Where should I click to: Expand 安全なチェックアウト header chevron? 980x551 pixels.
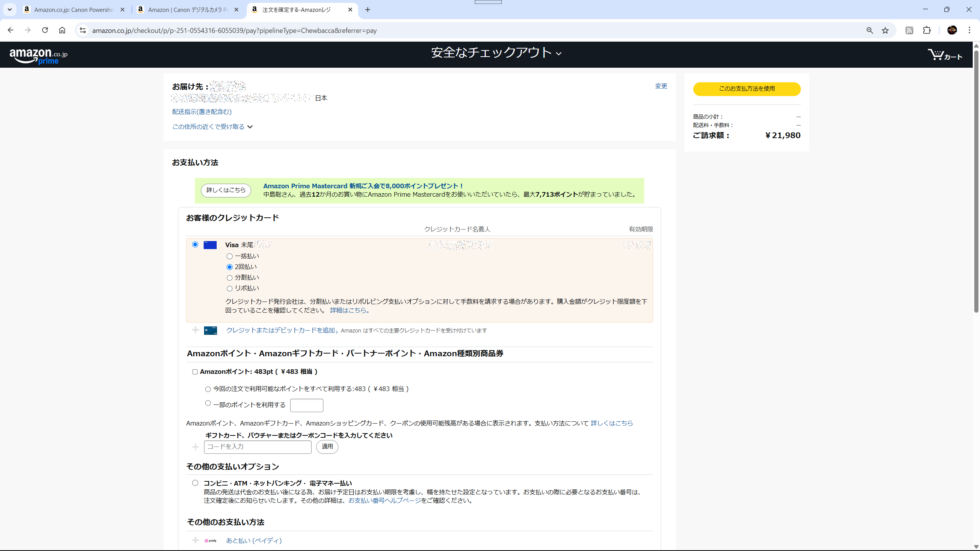(x=559, y=54)
